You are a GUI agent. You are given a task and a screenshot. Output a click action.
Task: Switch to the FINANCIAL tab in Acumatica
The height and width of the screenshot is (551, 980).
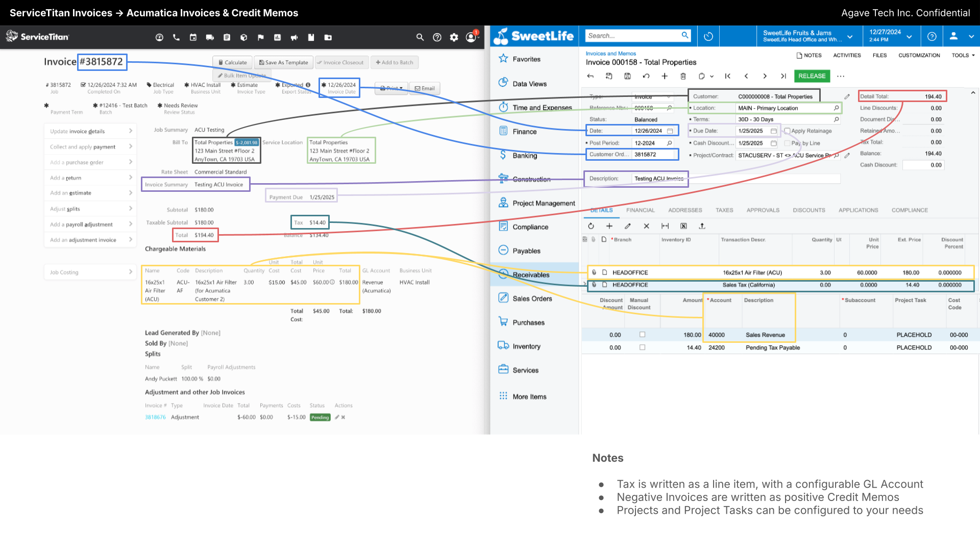640,210
